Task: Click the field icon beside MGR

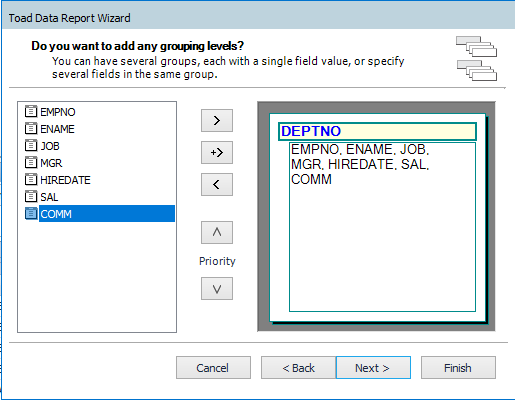Action: tap(31, 162)
